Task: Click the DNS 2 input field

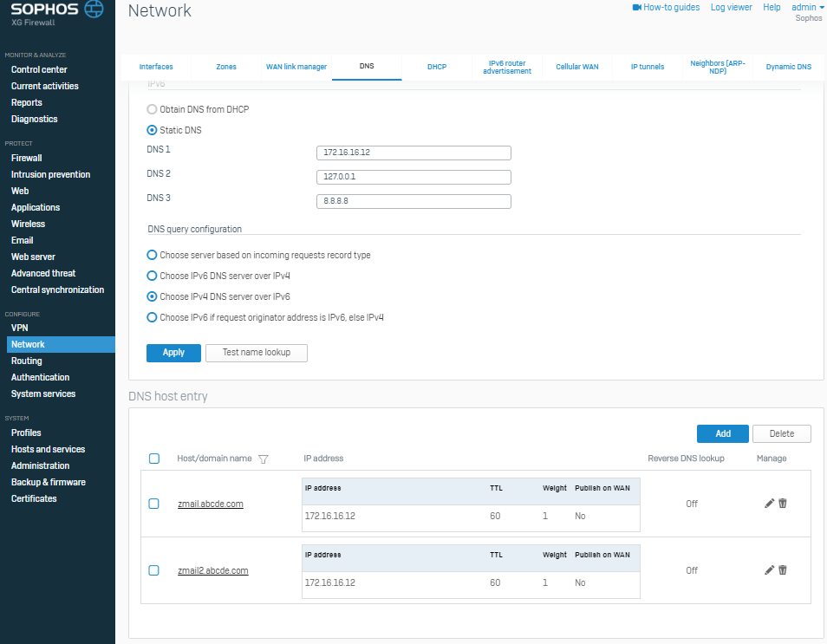Action: point(413,177)
